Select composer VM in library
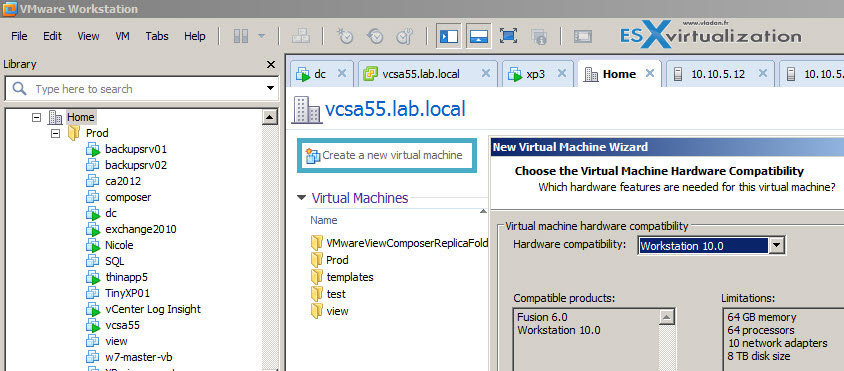Image resolution: width=844 pixels, height=371 pixels. [x=128, y=197]
